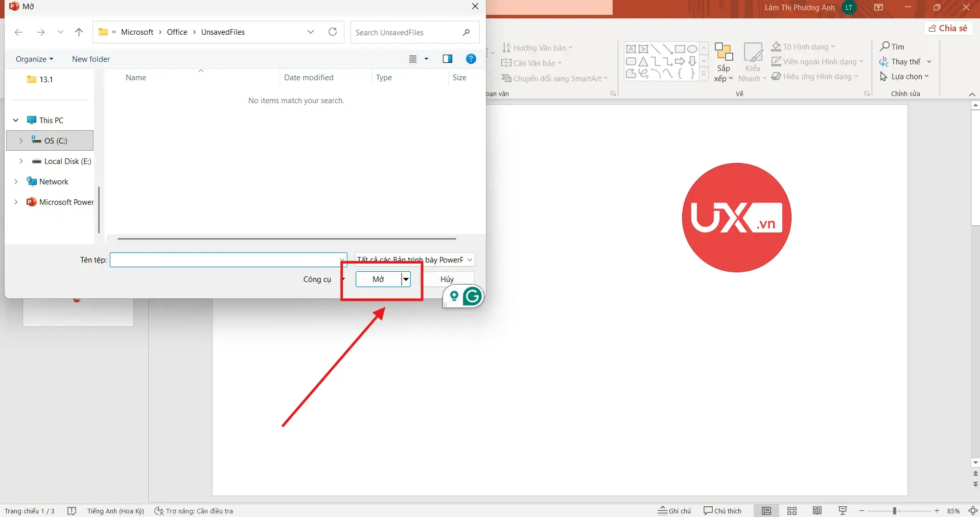
Task: Open Viền ngoài Hình dạng outline menu
Action: (x=817, y=61)
